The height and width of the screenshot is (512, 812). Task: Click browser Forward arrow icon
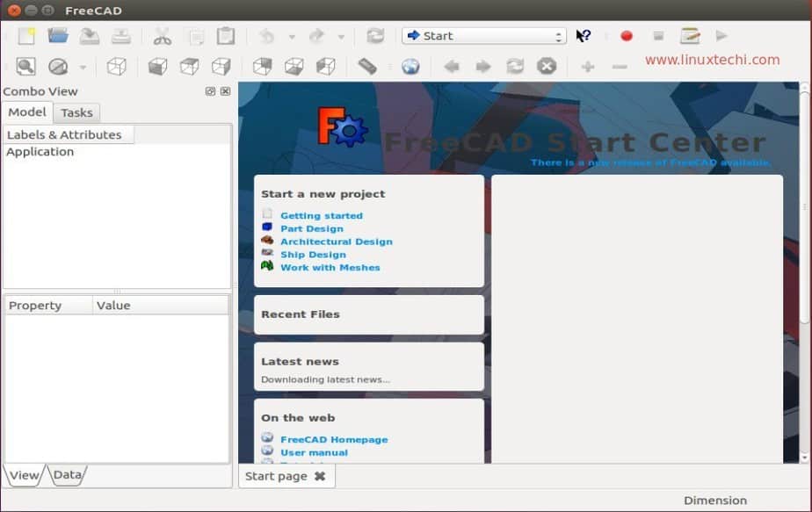(483, 66)
